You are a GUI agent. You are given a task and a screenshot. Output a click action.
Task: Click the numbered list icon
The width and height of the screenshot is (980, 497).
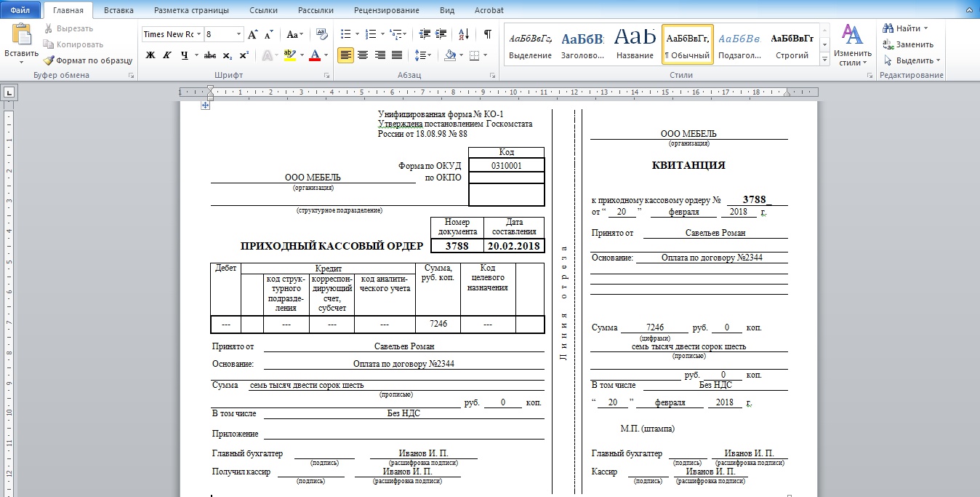click(371, 34)
